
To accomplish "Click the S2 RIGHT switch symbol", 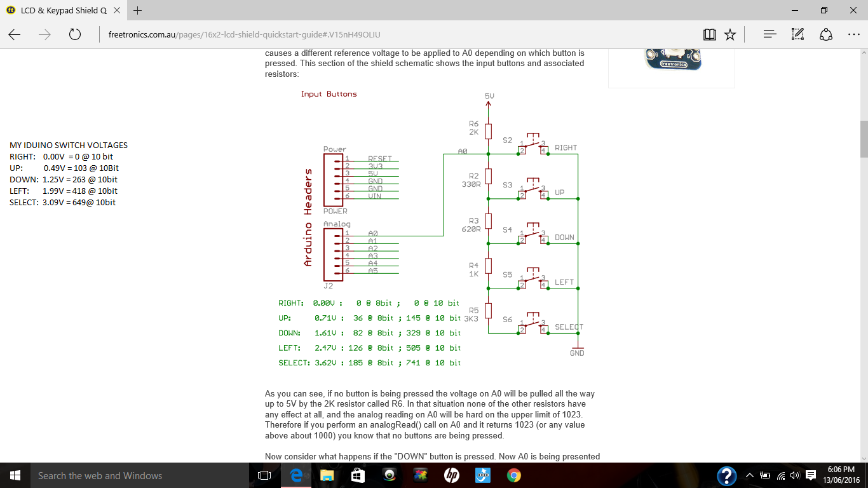I will [533, 144].
